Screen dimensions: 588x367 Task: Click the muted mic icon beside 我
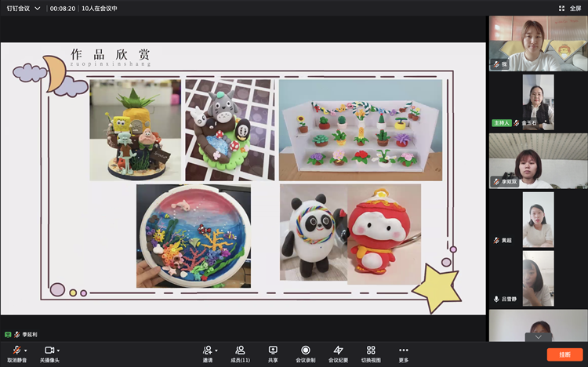496,64
